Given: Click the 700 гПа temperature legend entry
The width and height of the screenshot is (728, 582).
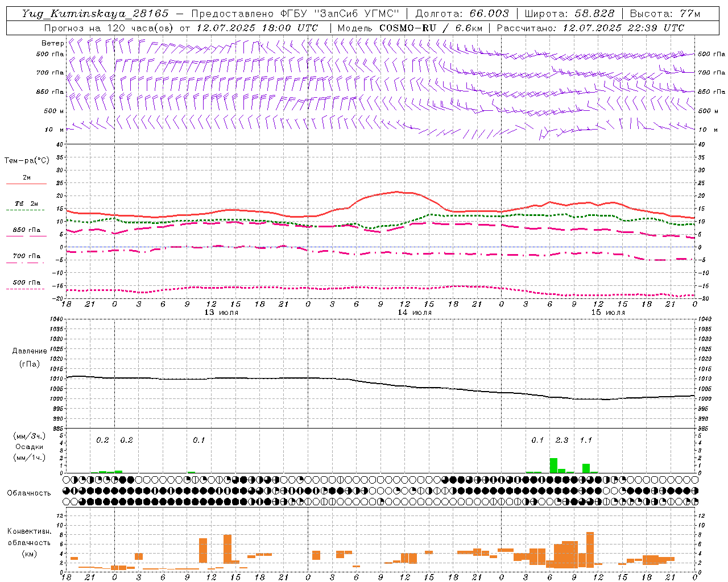Looking at the screenshot, I should (26, 258).
